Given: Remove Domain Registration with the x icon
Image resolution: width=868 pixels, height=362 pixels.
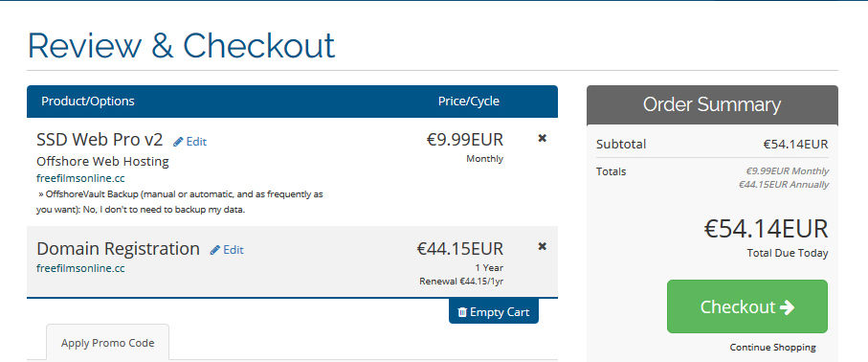Looking at the screenshot, I should tap(542, 246).
